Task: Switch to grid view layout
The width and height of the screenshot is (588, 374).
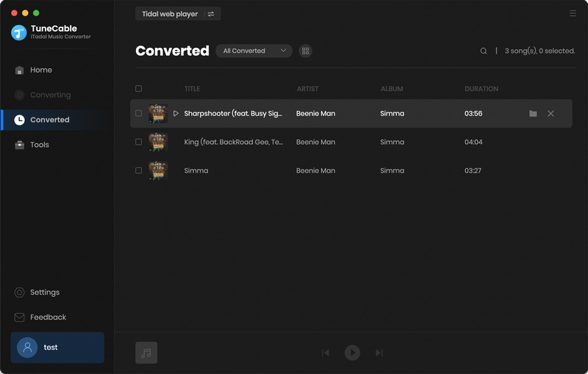Action: coord(306,51)
